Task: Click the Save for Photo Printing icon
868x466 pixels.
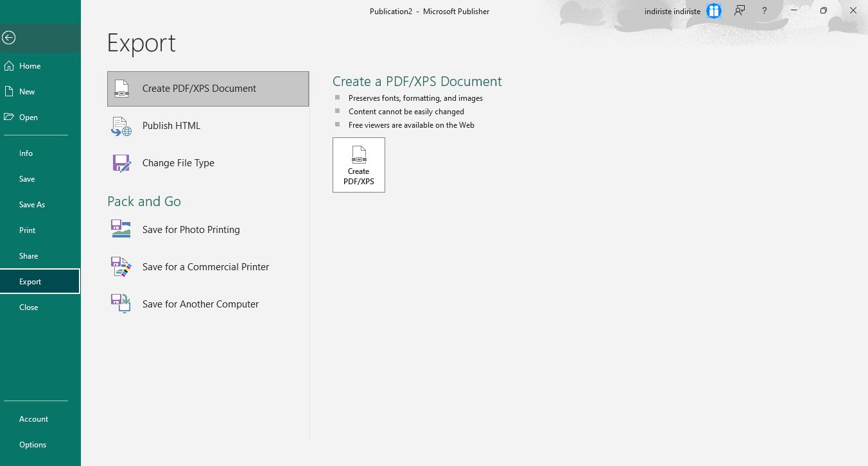Action: [x=121, y=230]
